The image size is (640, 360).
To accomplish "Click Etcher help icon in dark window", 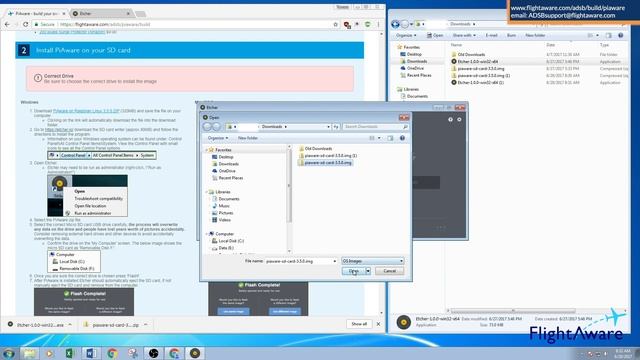I will pyautogui.click(x=450, y=120).
